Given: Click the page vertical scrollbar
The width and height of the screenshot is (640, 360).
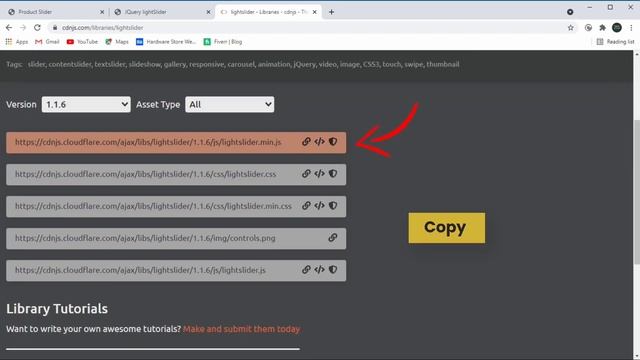Looking at the screenshot, I should coord(636,192).
